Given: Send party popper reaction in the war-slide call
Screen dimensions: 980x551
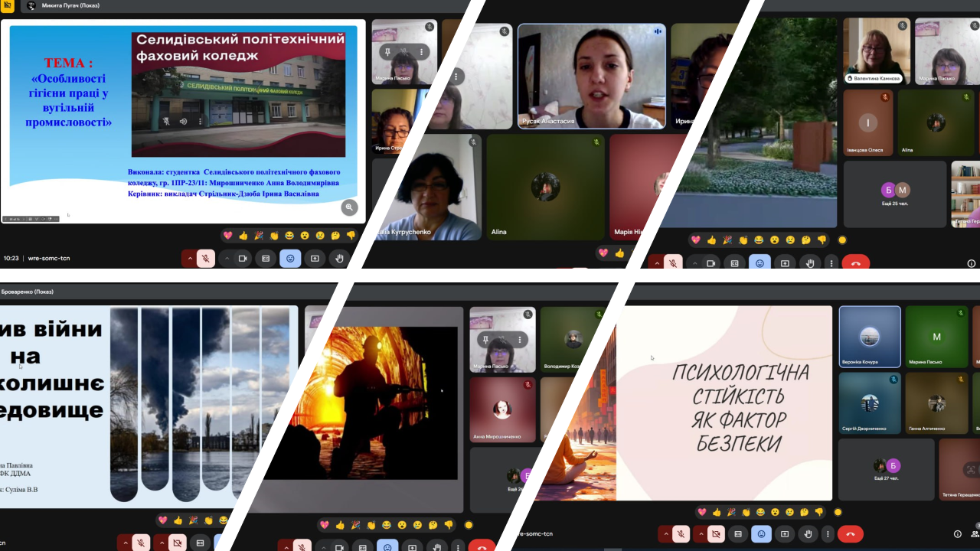Looking at the screenshot, I should pos(193,520).
